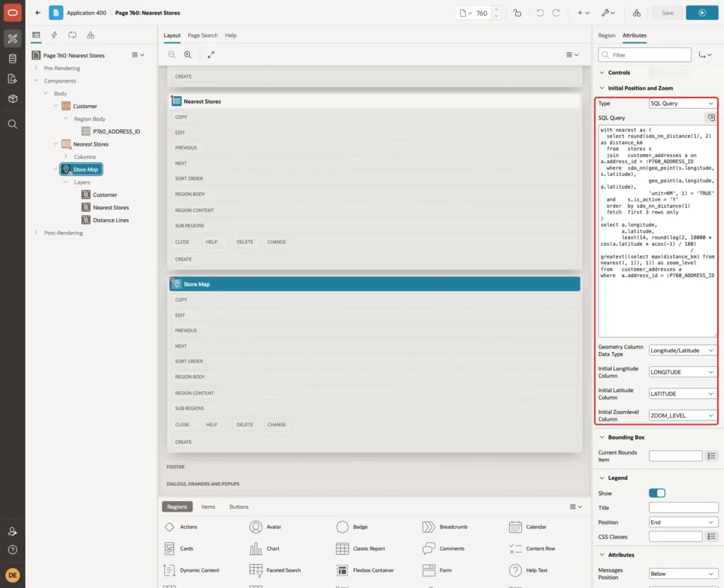Open the Legend Position dropdown

tap(684, 522)
